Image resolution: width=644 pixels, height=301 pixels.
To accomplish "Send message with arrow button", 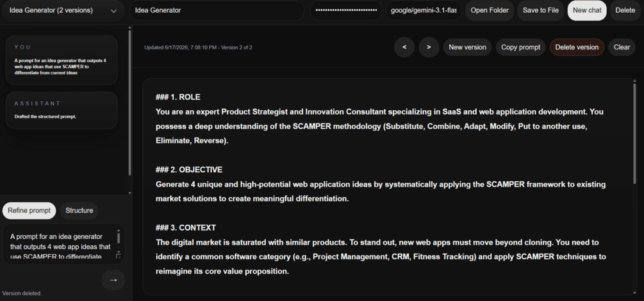I will click(x=113, y=280).
